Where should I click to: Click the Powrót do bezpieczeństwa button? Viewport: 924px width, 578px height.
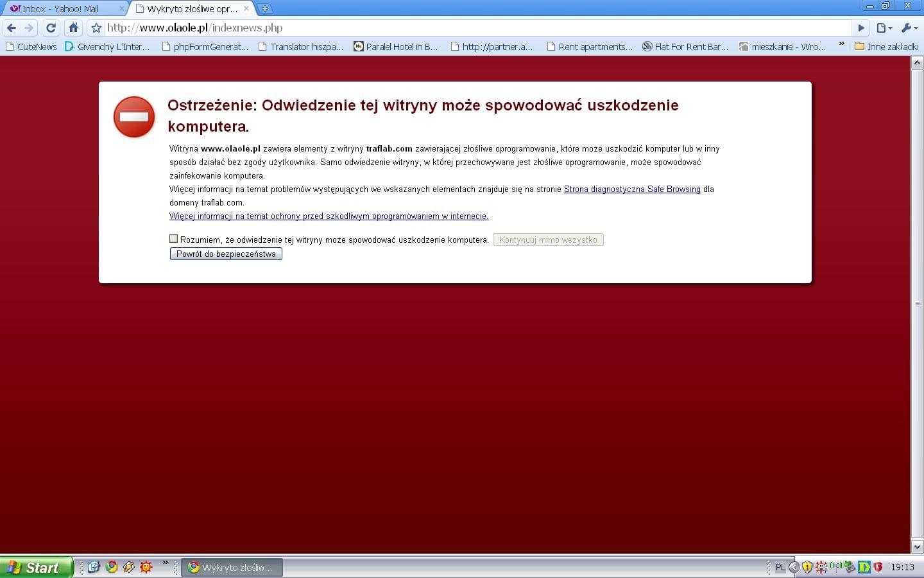coord(226,254)
